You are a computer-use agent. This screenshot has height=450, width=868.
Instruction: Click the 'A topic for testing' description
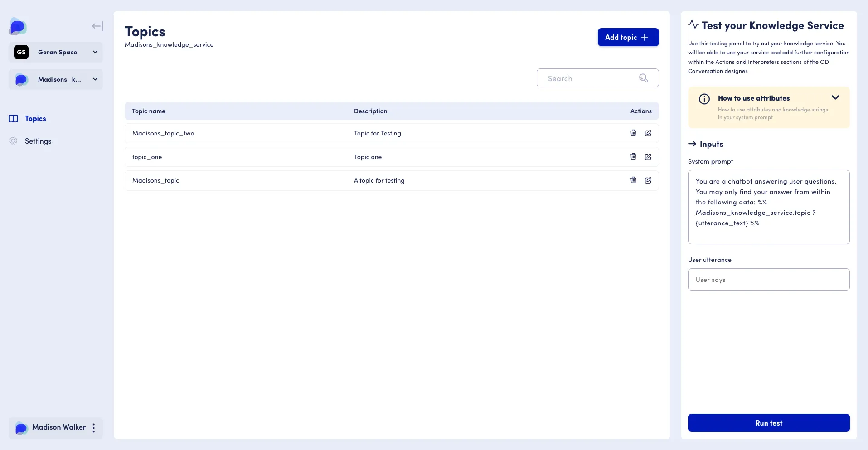pyautogui.click(x=379, y=180)
